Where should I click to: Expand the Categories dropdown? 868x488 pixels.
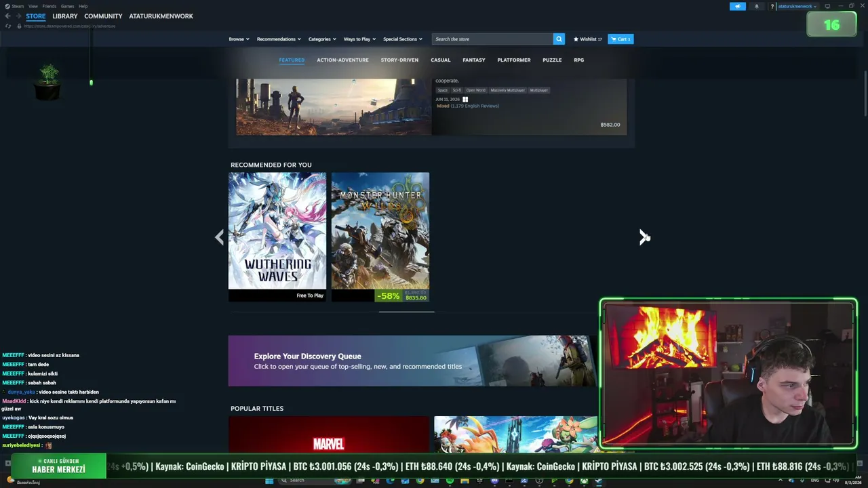click(x=322, y=39)
